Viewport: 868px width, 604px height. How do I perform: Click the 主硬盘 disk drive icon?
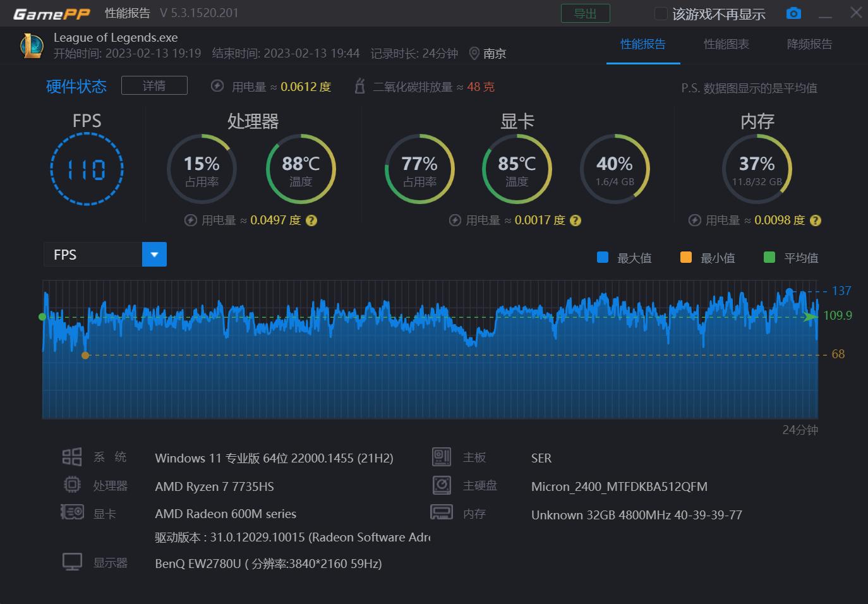coord(442,485)
